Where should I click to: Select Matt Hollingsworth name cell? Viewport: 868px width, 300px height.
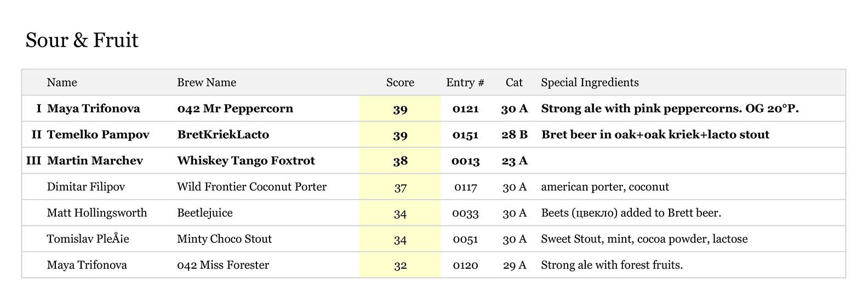tap(97, 213)
